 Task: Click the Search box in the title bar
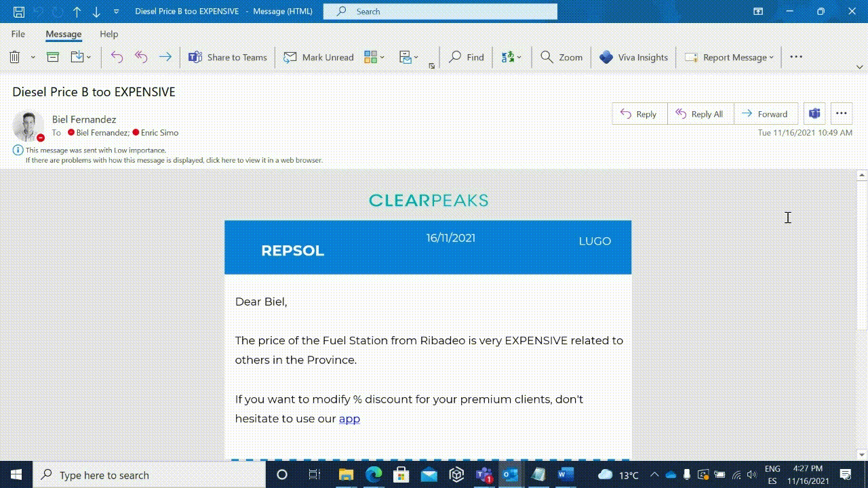(440, 12)
